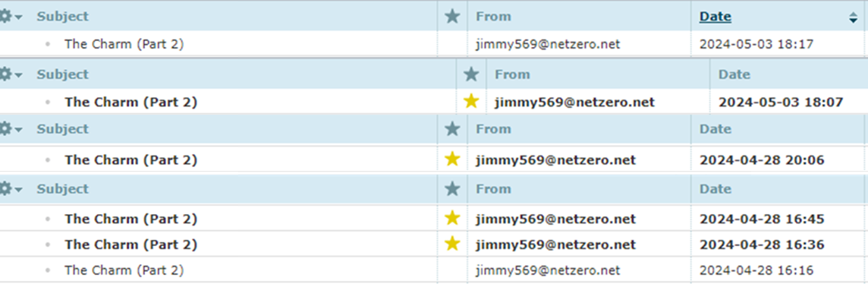The image size is (868, 284).
Task: Click Subject header above the 18:07 email
Action: coord(62,74)
